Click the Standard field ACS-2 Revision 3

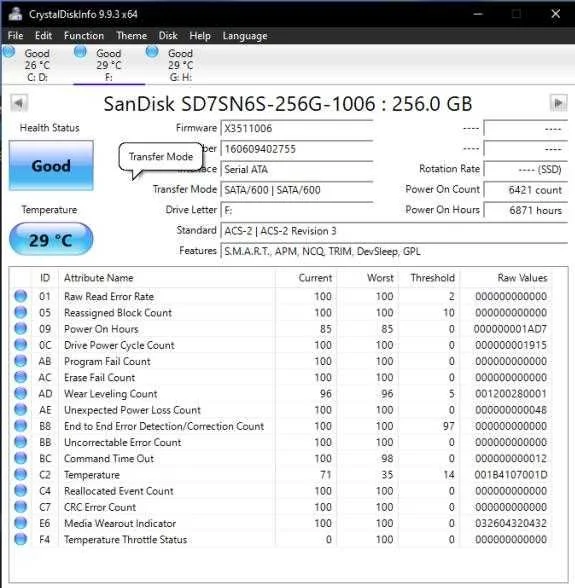pos(394,231)
